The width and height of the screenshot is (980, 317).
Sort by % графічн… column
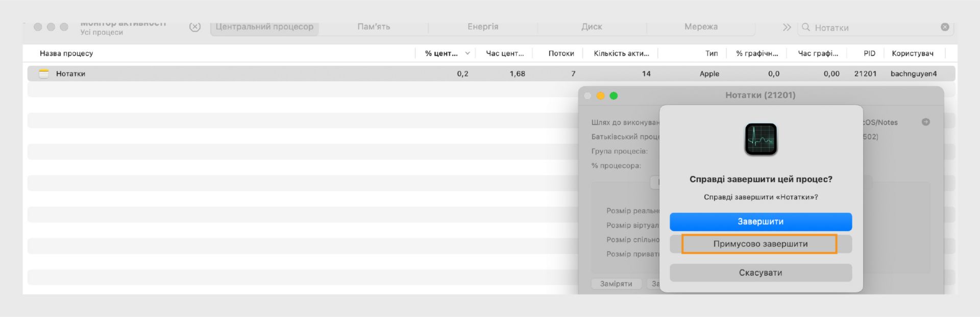coord(757,53)
